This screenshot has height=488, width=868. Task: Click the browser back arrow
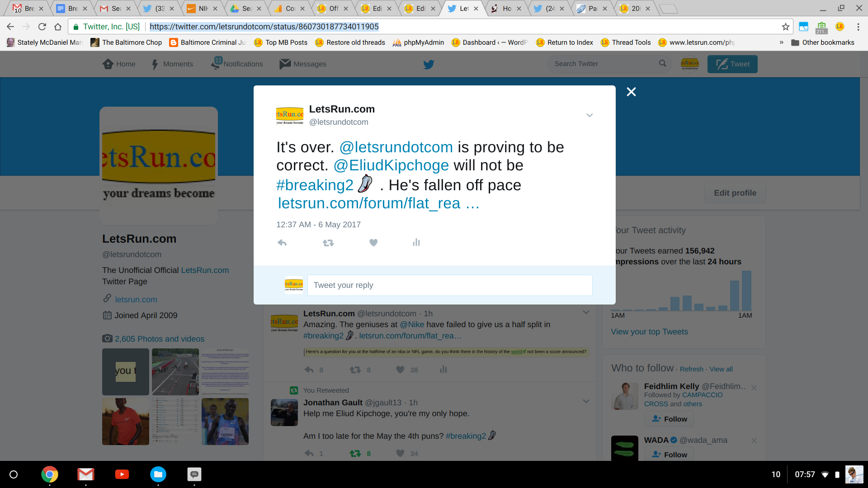[x=10, y=27]
